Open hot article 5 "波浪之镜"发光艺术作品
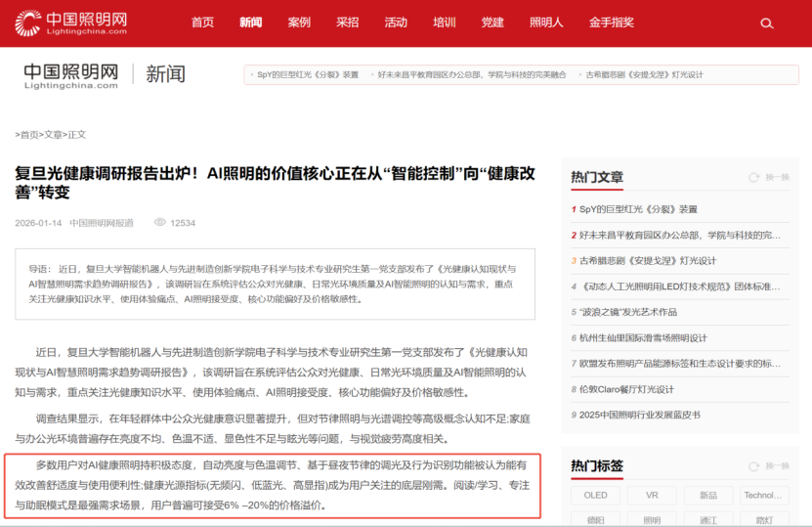The image size is (812, 527). point(627,312)
